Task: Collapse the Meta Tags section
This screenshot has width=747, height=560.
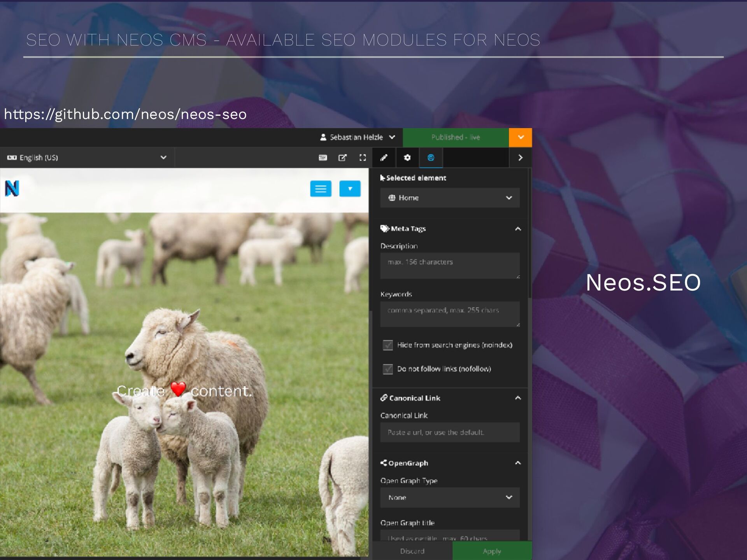Action: tap(518, 229)
